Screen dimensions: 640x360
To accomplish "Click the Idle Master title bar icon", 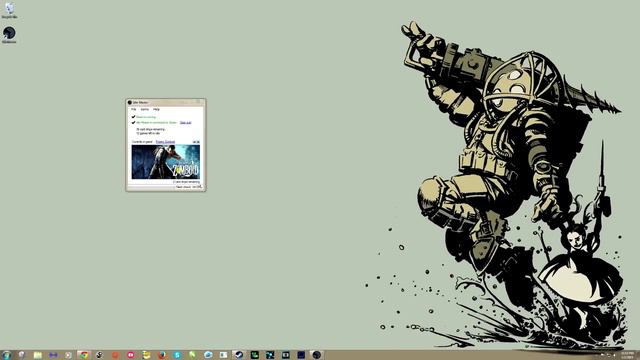I will [x=130, y=102].
